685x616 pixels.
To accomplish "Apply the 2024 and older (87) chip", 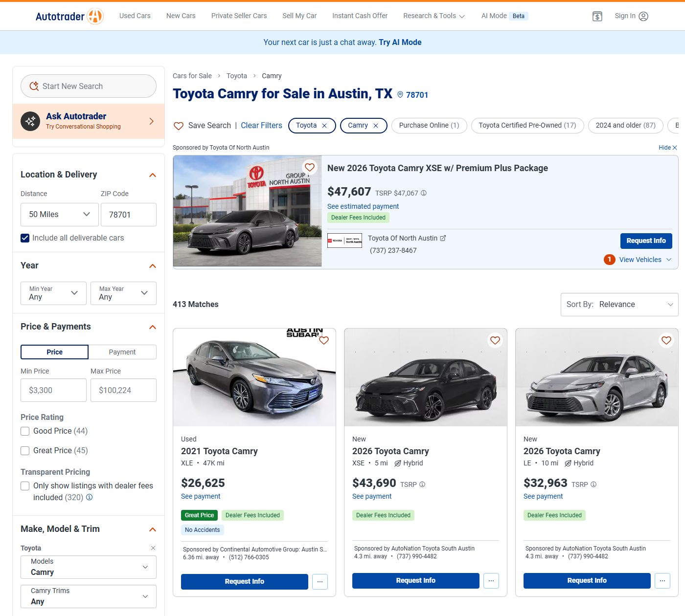I will pyautogui.click(x=626, y=126).
